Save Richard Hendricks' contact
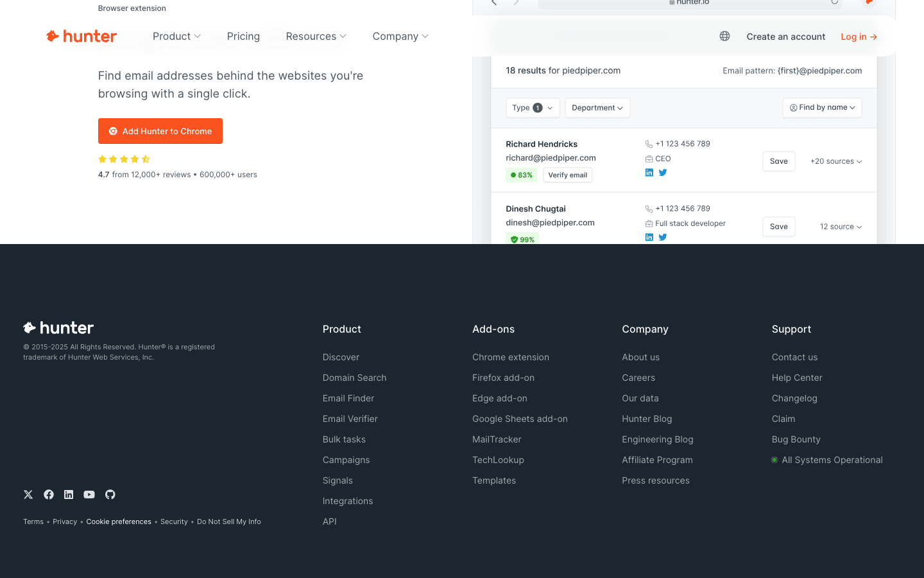The image size is (924, 578). click(779, 161)
